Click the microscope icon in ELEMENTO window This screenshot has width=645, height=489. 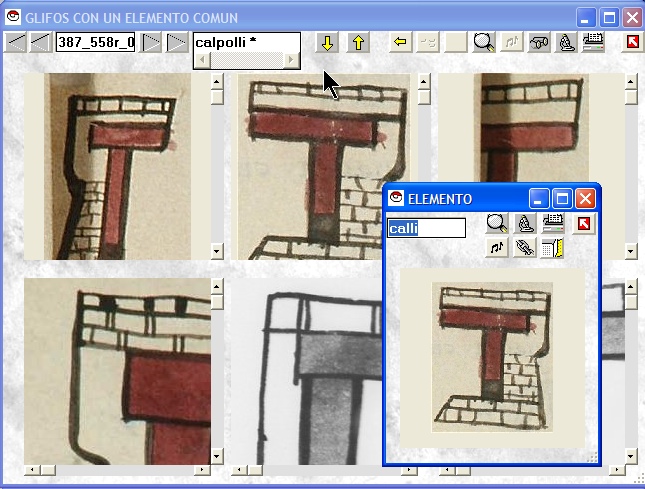click(524, 223)
